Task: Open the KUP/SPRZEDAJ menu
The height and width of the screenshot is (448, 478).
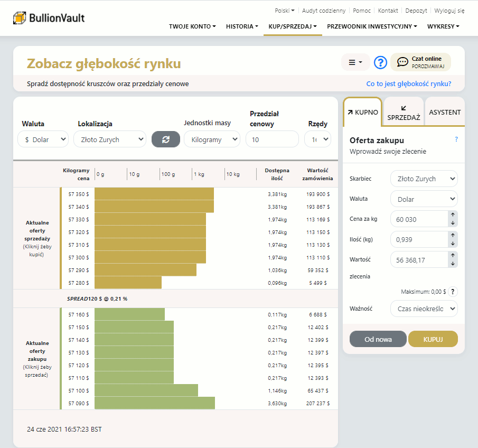Action: point(292,26)
